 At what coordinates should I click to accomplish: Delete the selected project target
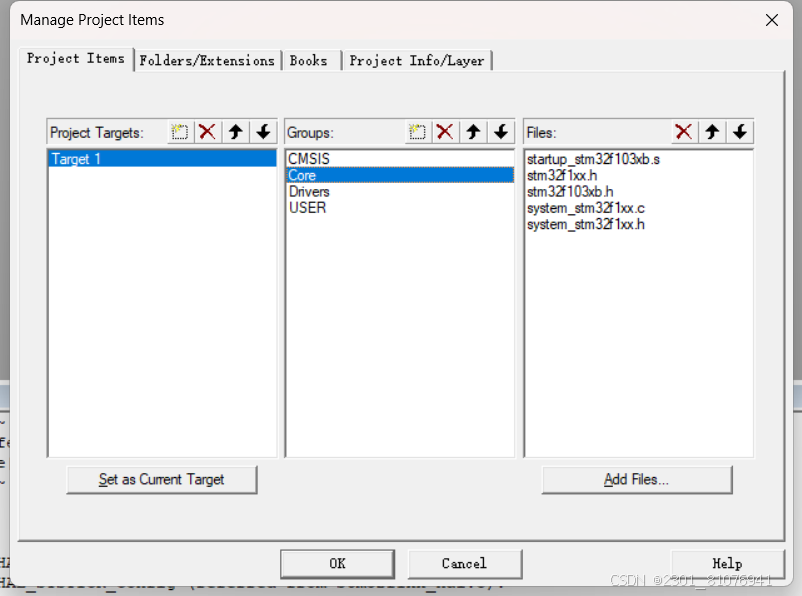click(207, 132)
